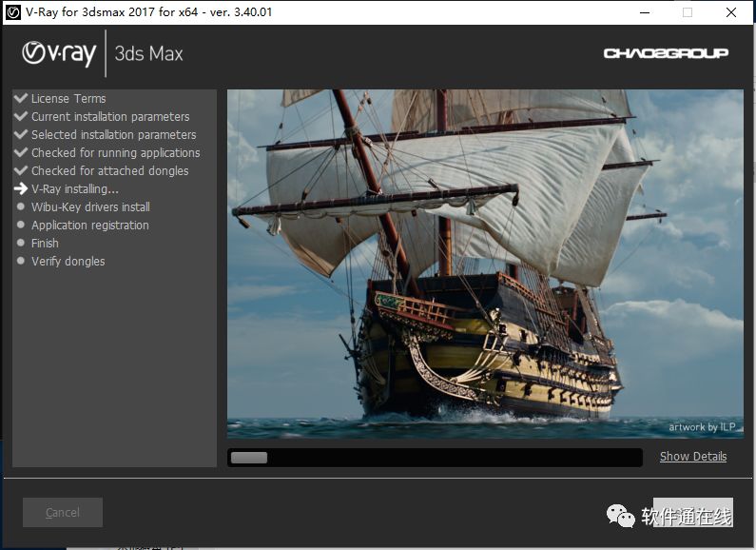Click the window title text

149,12
